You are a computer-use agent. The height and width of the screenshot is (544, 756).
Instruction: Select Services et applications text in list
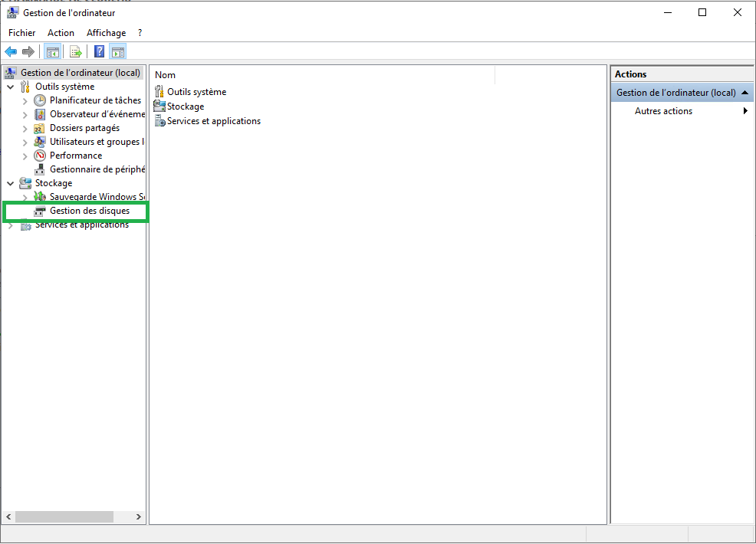214,121
